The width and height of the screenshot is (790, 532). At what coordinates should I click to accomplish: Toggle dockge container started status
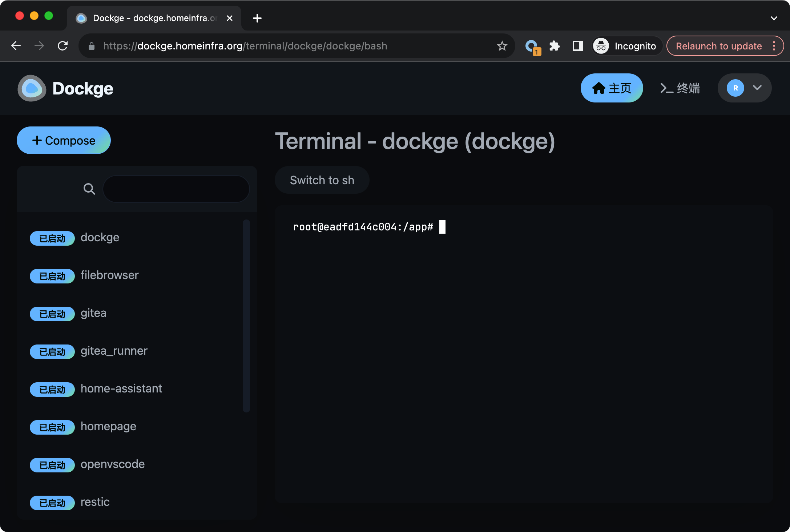pos(52,238)
